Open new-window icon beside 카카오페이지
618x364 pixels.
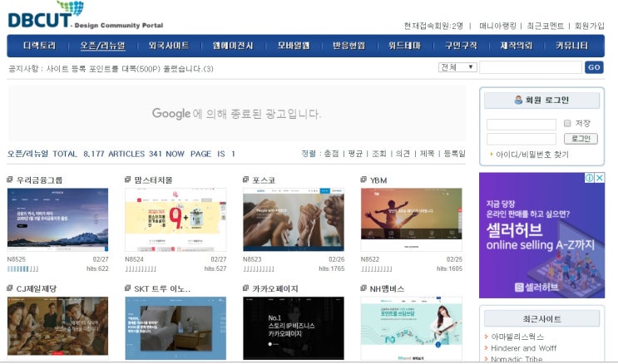coord(245,288)
